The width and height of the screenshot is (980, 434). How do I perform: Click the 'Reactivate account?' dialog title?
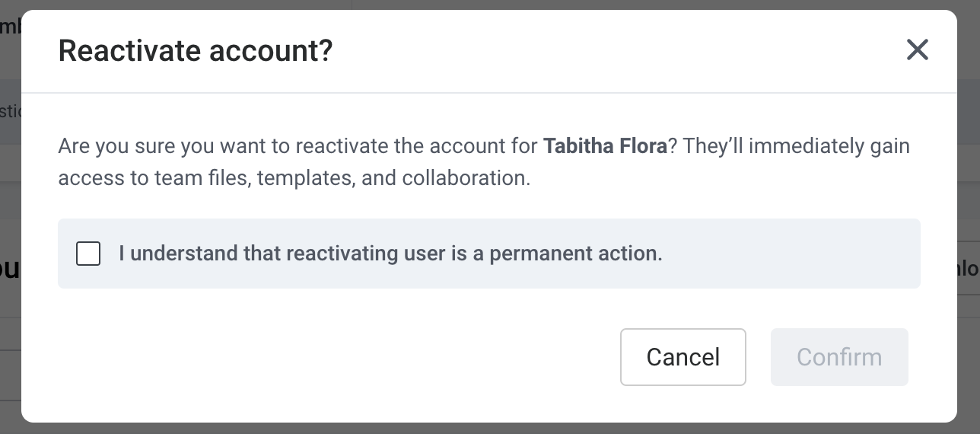point(196,51)
